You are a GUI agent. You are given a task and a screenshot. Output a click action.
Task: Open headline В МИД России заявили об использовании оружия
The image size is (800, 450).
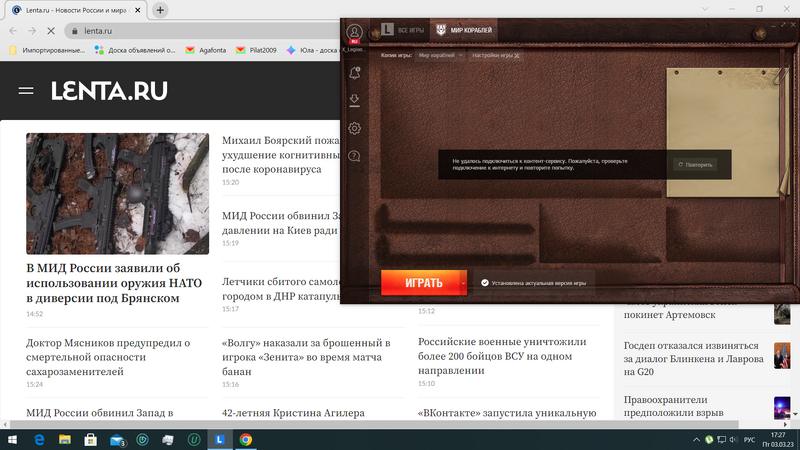114,283
